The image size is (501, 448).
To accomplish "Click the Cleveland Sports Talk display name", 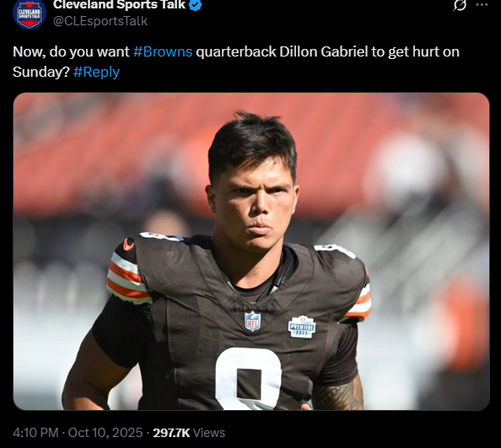I will point(119,5).
